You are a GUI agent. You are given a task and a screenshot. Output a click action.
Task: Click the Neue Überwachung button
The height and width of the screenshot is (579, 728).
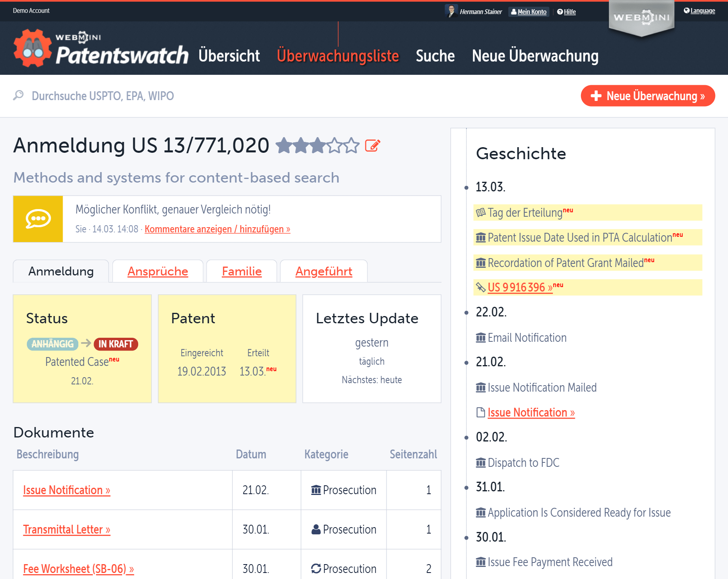point(648,96)
